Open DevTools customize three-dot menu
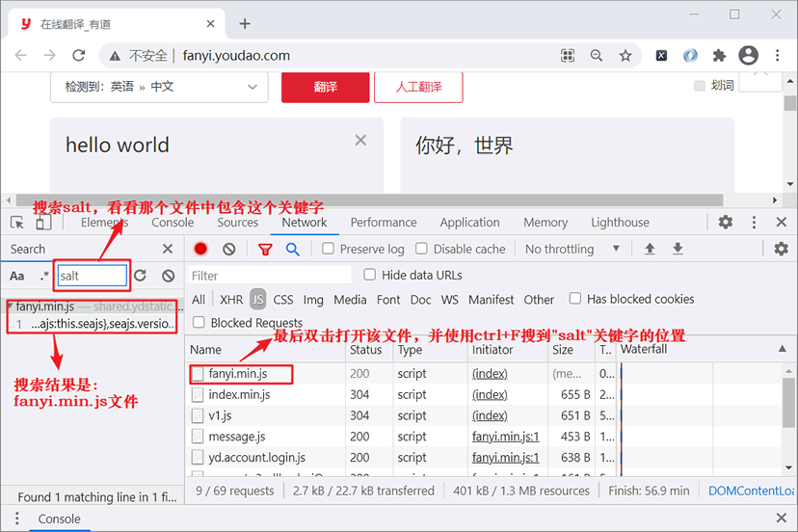 [754, 222]
